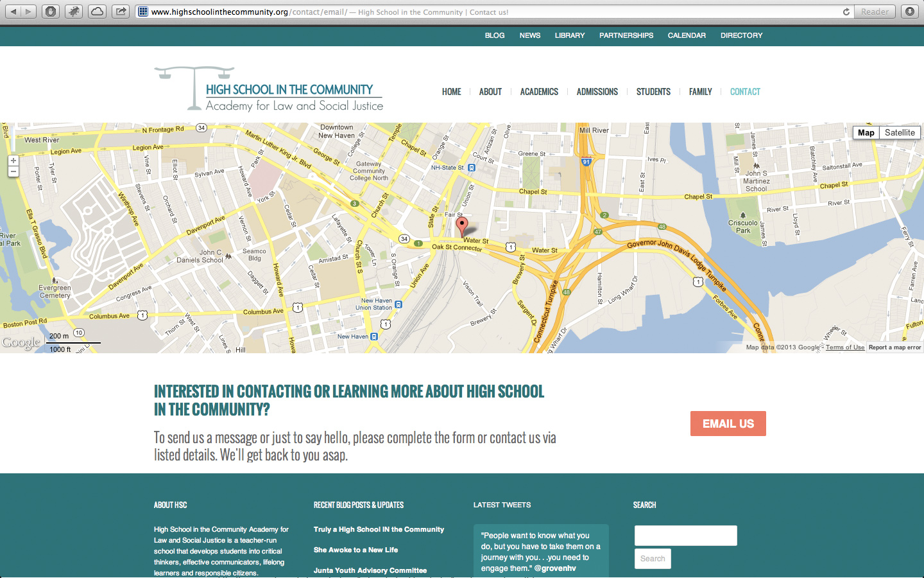924x578 pixels.
Task: Zoom in on the map with plus
Action: 13,161
